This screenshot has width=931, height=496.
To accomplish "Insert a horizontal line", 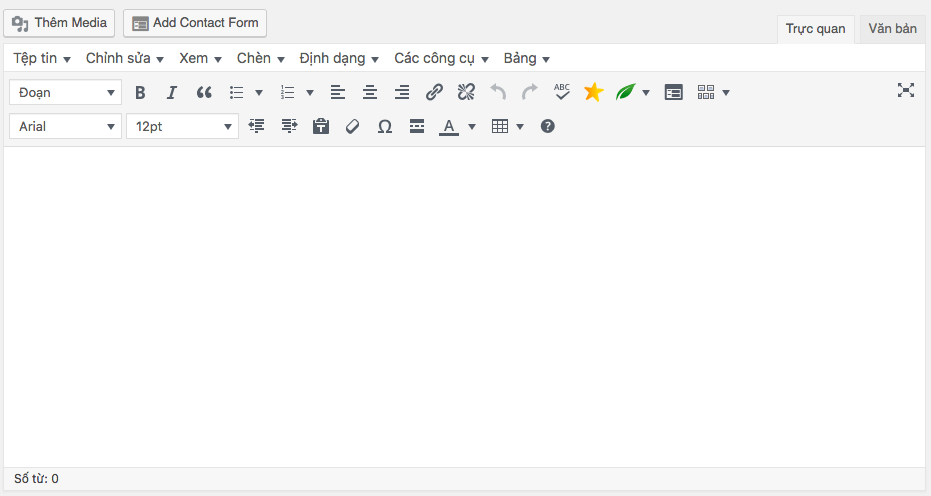I will pos(417,127).
